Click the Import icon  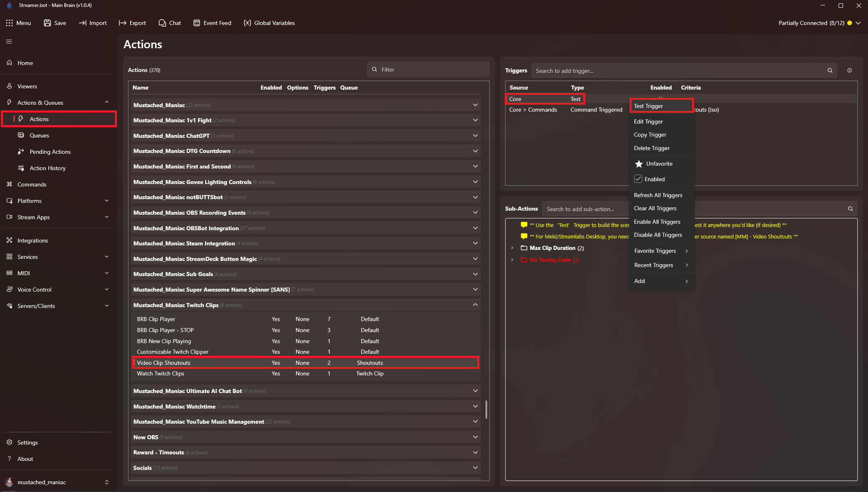[x=84, y=23]
